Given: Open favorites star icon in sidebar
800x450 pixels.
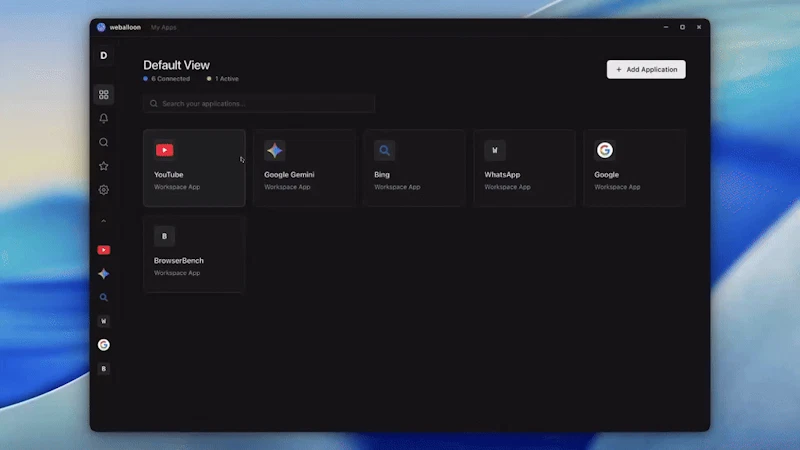Looking at the screenshot, I should click(104, 166).
